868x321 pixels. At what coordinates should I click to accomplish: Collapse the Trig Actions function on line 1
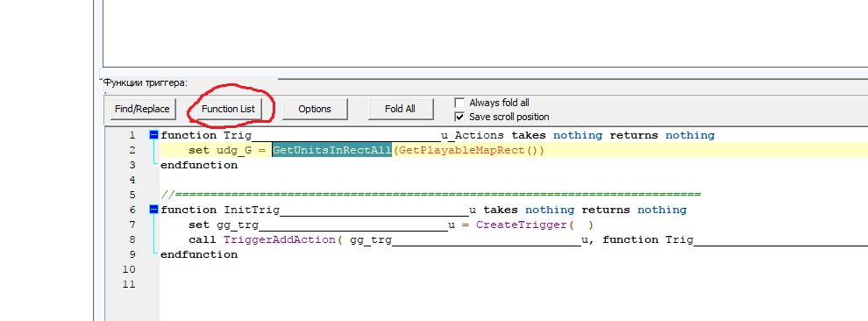pos(154,134)
